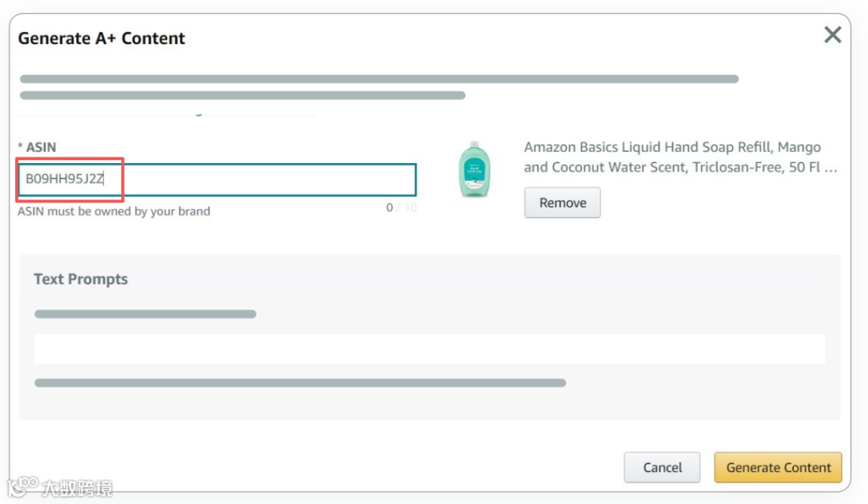The image size is (868, 504).
Task: Click the longest placeholder bar under the title
Action: (379, 79)
